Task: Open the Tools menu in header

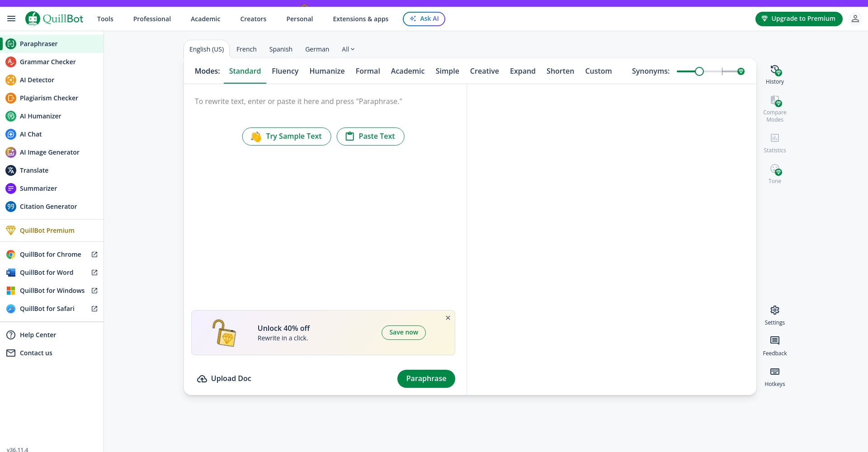Action: coord(105,19)
